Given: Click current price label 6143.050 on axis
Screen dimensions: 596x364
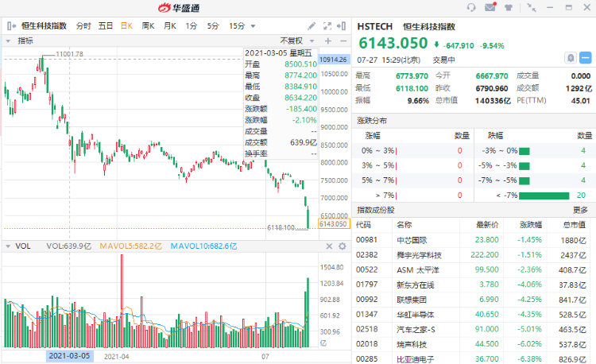Looking at the screenshot, I should 334,224.
